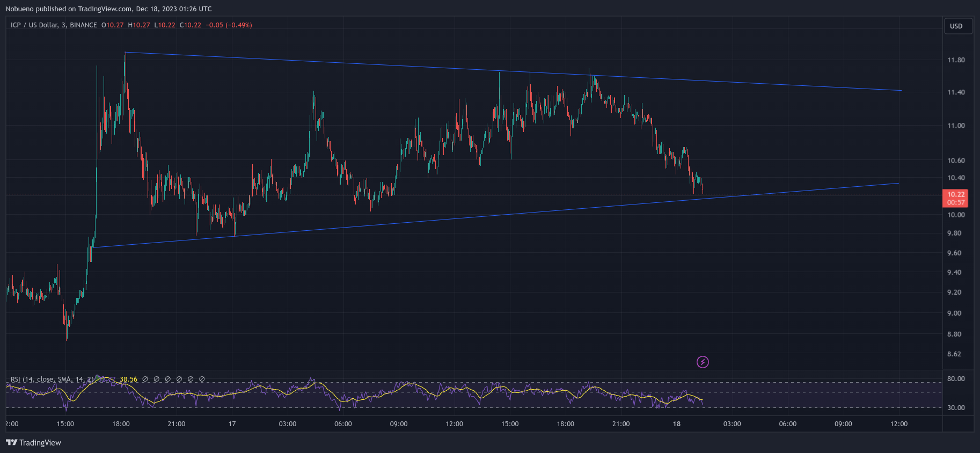This screenshot has width=980, height=453.
Task: Click the date label 17 on time axis
Action: (x=232, y=424)
